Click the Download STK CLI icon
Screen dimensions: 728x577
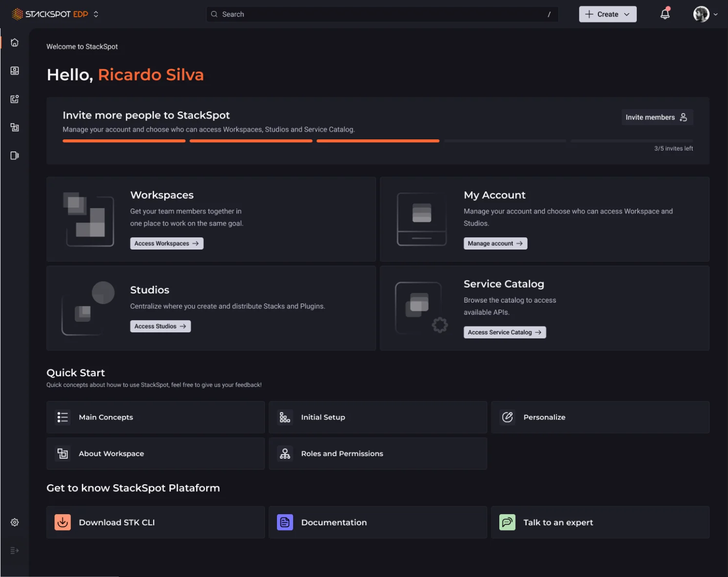pos(62,522)
